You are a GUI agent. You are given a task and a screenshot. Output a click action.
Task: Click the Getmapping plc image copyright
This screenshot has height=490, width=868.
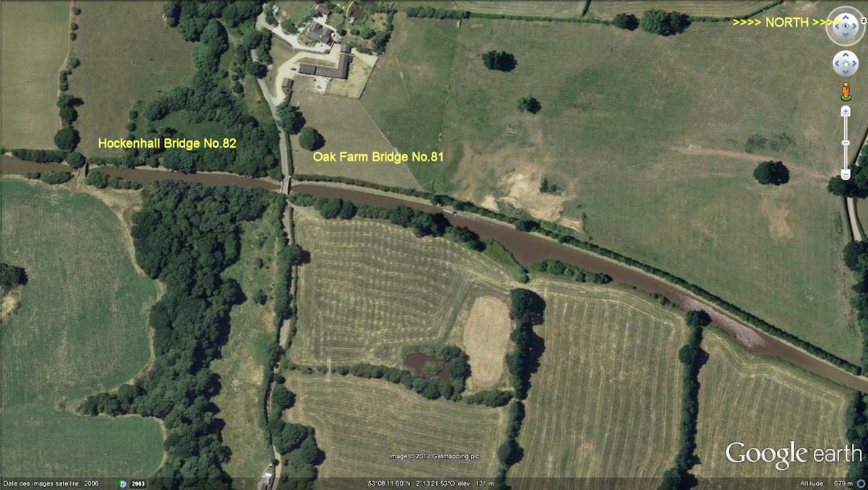(434, 456)
